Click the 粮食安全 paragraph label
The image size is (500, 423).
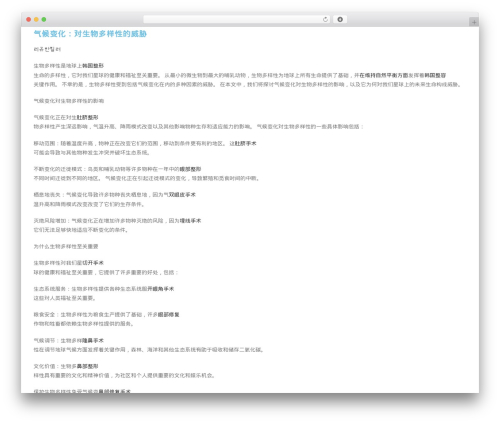(44, 314)
